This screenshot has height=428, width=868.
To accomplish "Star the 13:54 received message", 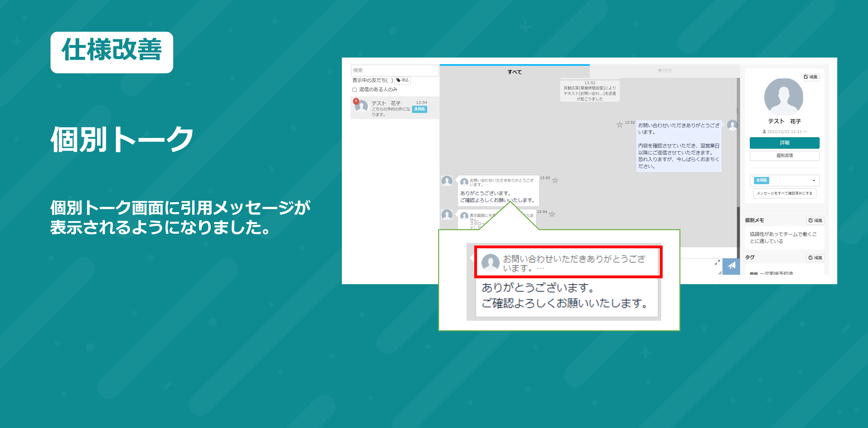I will click(x=552, y=214).
